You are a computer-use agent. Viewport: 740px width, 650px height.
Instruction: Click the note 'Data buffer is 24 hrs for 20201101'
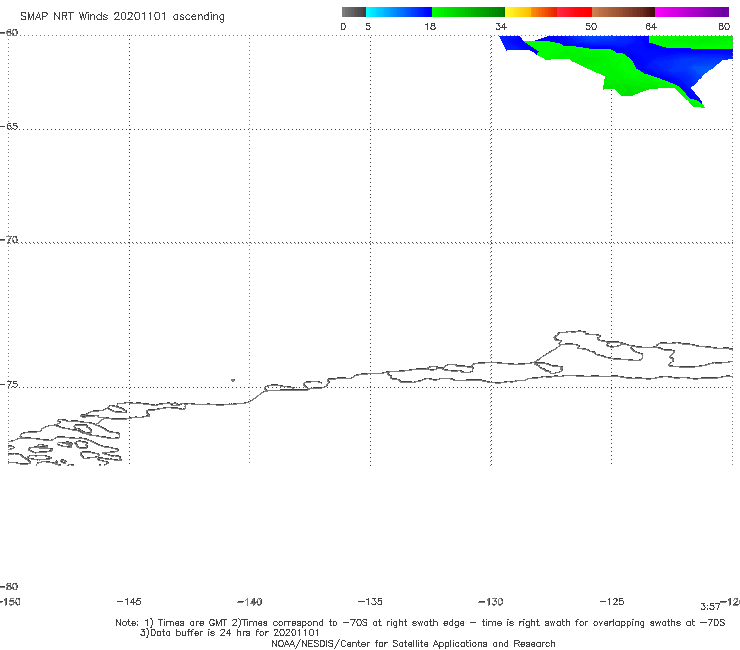(x=235, y=633)
